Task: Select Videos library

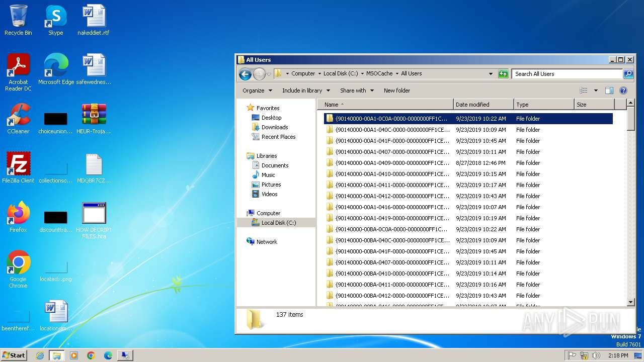Action: pos(269,194)
